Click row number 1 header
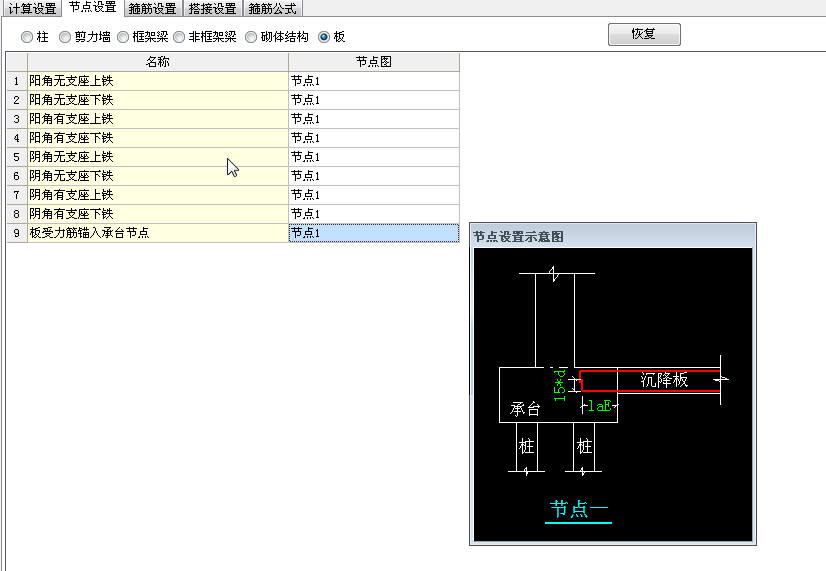 [16, 81]
